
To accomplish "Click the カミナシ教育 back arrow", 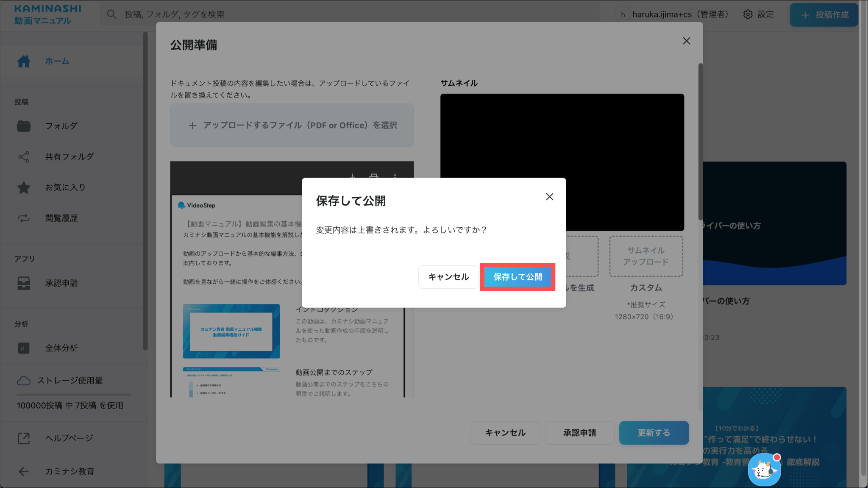I will 24,471.
